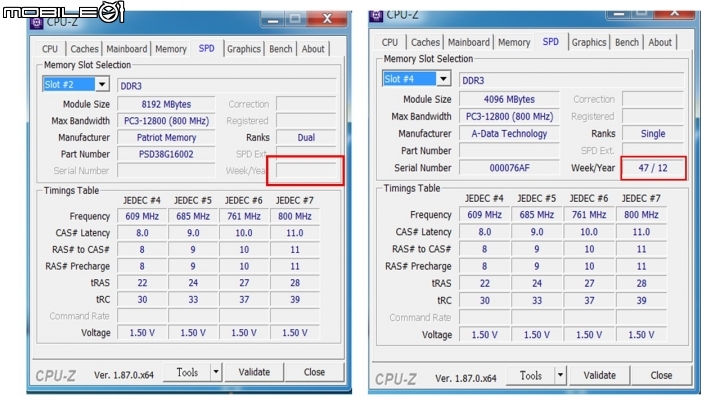Open Bench tab in left CPU-Z window
Screen dimensions: 720x405
pos(281,49)
